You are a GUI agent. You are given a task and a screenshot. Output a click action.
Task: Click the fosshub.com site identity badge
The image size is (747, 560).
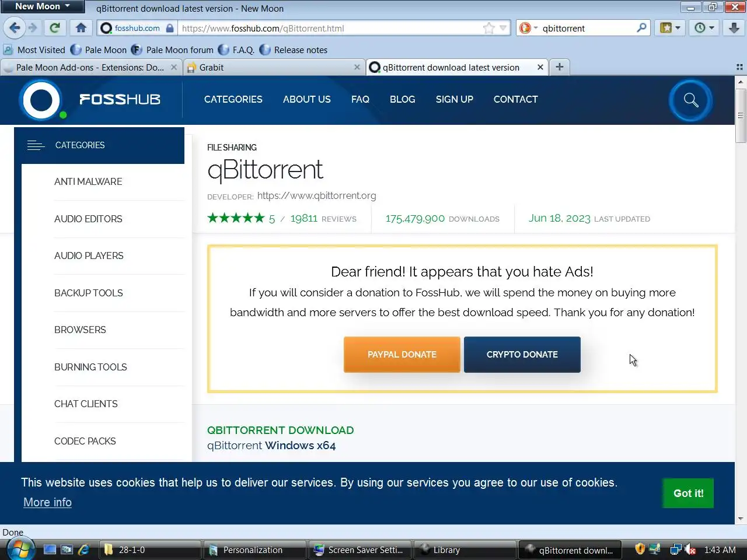click(137, 28)
